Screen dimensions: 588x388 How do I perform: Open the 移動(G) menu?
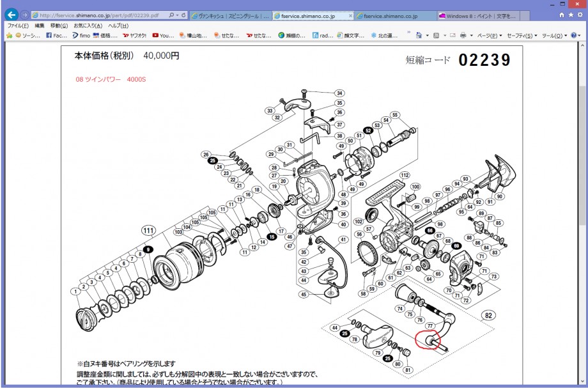tap(59, 26)
